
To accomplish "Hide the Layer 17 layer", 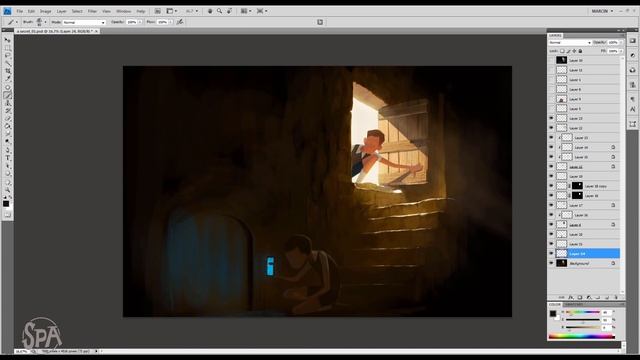I will [x=551, y=205].
